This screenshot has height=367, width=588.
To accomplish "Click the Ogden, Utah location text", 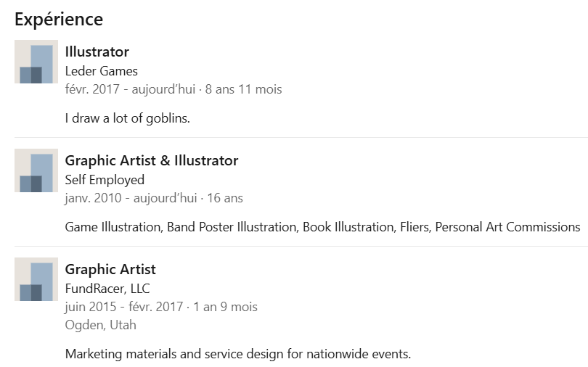I will [x=101, y=324].
